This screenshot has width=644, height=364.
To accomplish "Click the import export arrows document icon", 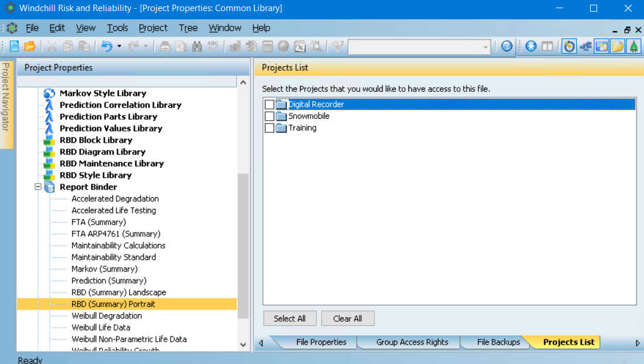I will coord(251,46).
